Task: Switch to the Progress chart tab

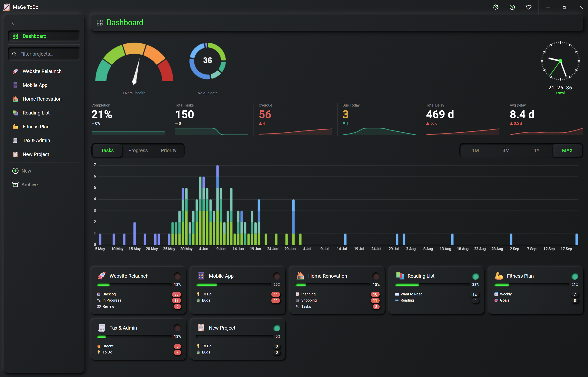Action: [138, 150]
